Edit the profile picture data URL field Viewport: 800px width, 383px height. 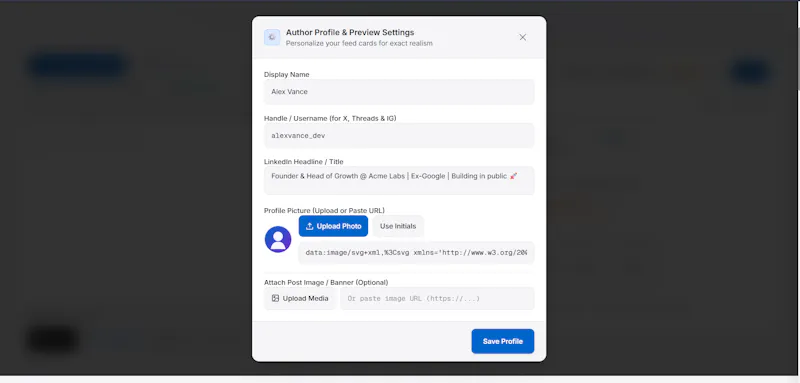[x=416, y=252]
